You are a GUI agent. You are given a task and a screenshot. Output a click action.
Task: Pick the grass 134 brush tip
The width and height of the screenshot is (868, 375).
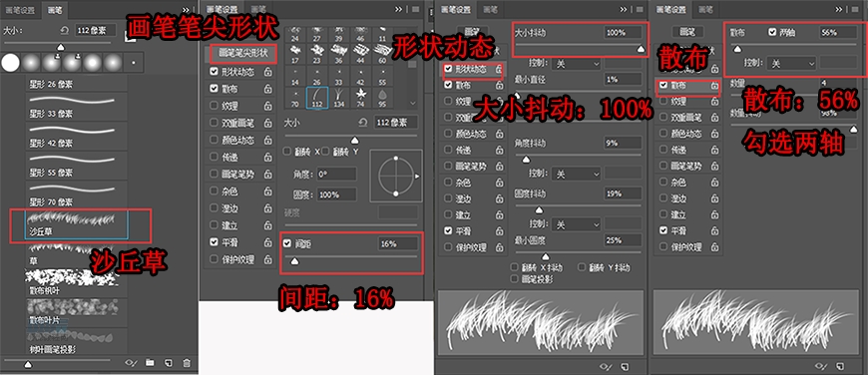tap(339, 96)
